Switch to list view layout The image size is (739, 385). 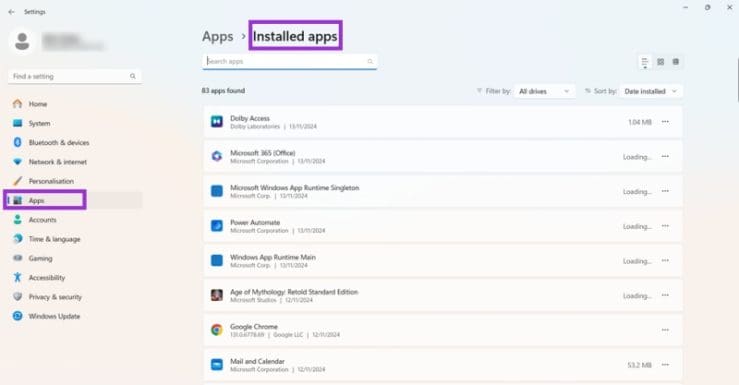coord(645,62)
